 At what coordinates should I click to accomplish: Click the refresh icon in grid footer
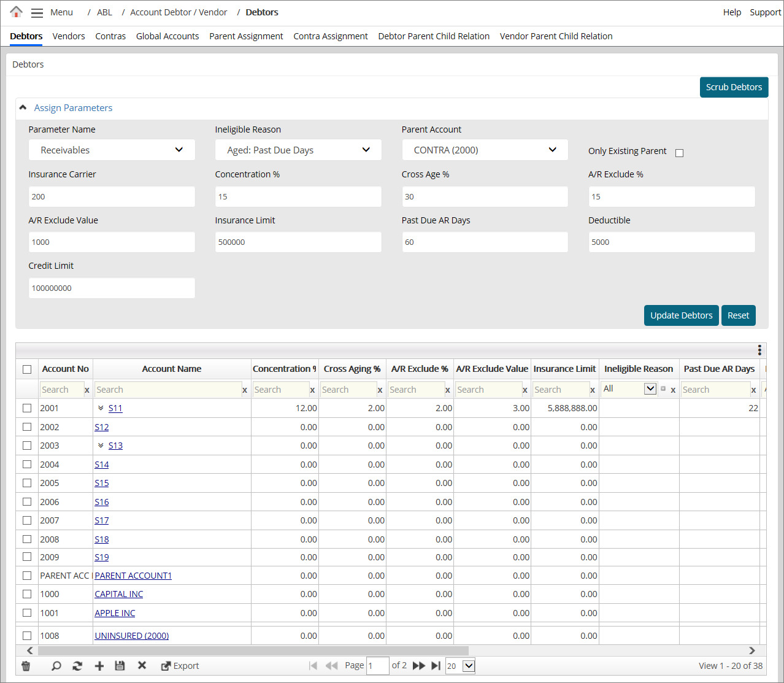77,666
